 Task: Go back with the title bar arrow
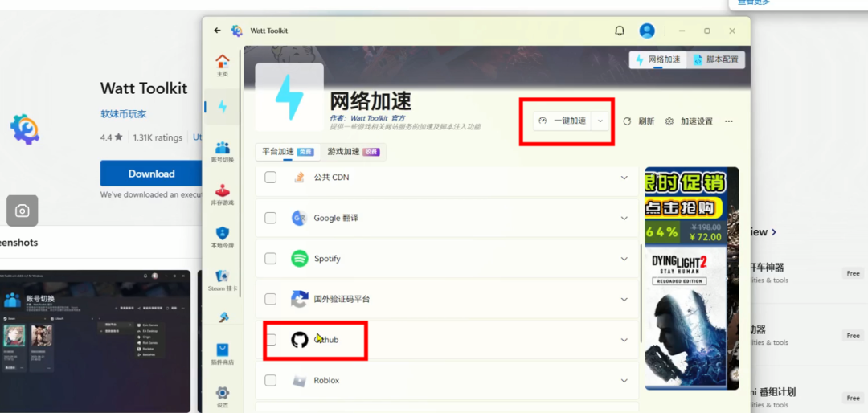pos(218,31)
